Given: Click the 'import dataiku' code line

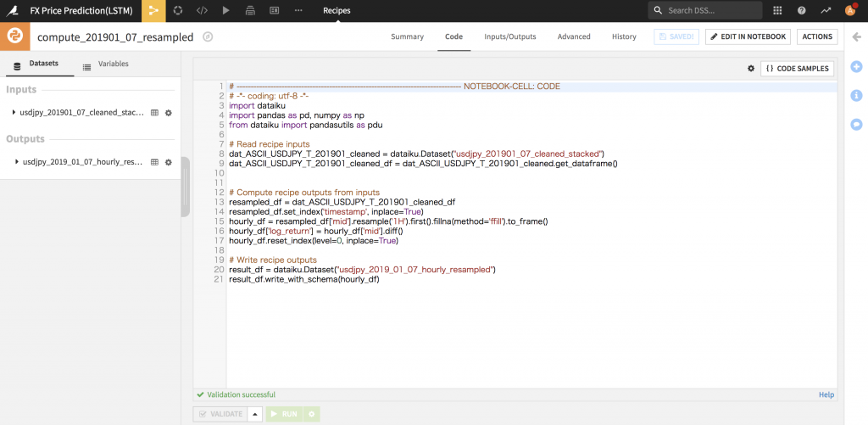Looking at the screenshot, I should [256, 105].
